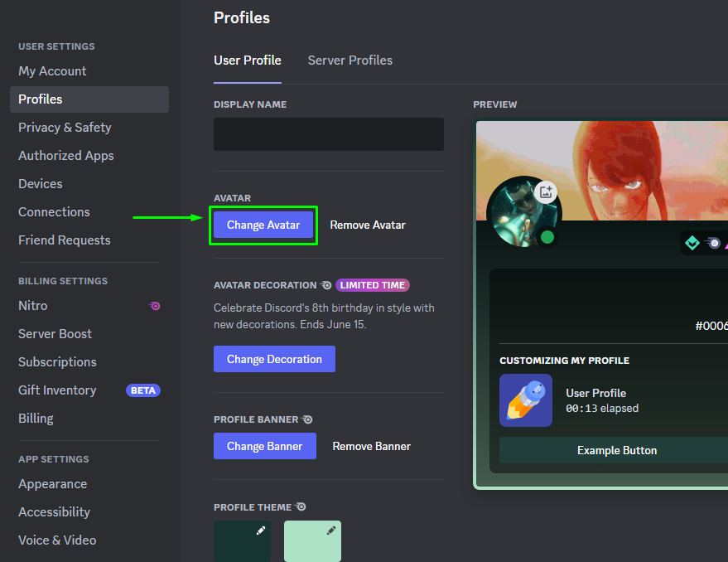Screen dimensions: 728x562
Task: Pick the light mint accent theme color
Action: (312, 541)
